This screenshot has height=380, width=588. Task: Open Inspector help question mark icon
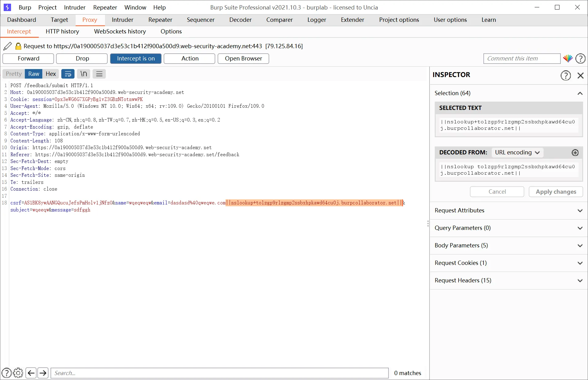[566, 75]
